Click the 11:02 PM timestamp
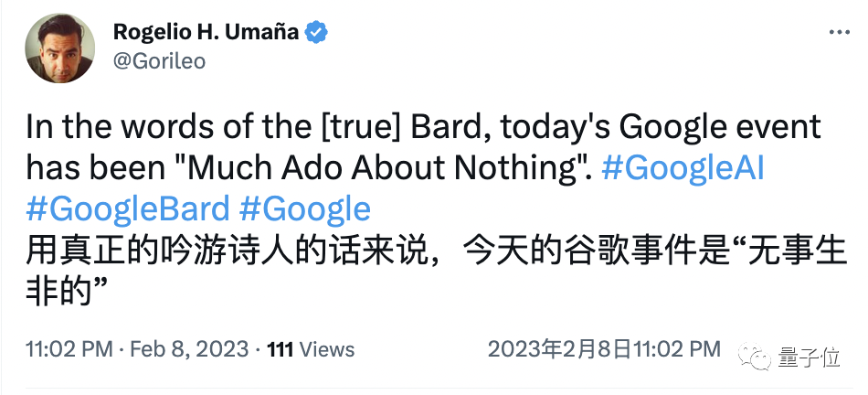 click(x=69, y=349)
